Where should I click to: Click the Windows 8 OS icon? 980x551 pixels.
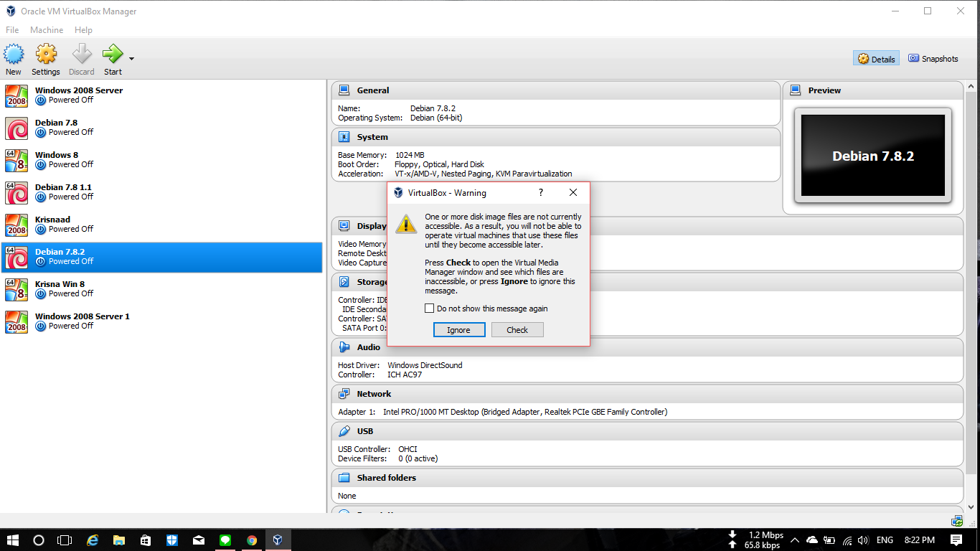[17, 160]
